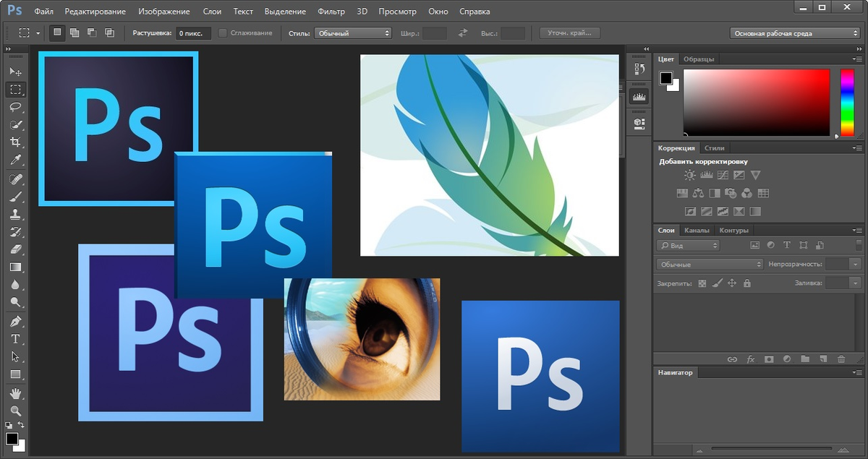Image resolution: width=868 pixels, height=459 pixels.
Task: Activate the Hand tool
Action: (x=15, y=393)
